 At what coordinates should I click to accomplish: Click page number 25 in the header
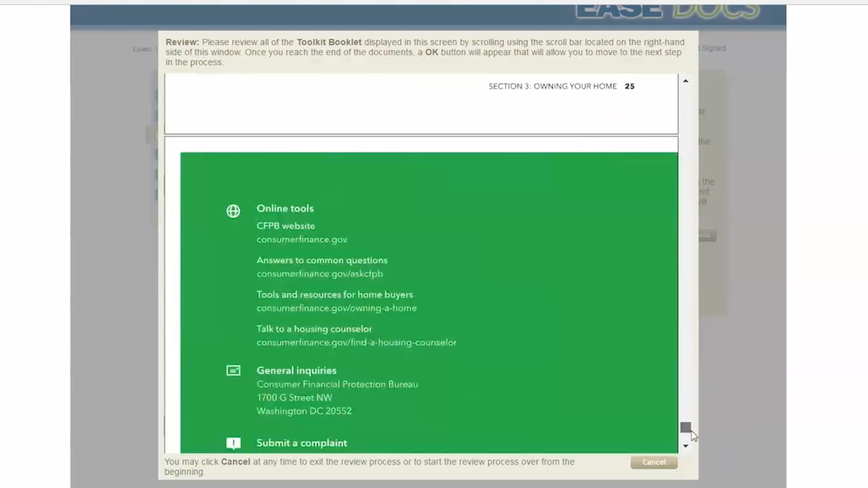630,86
